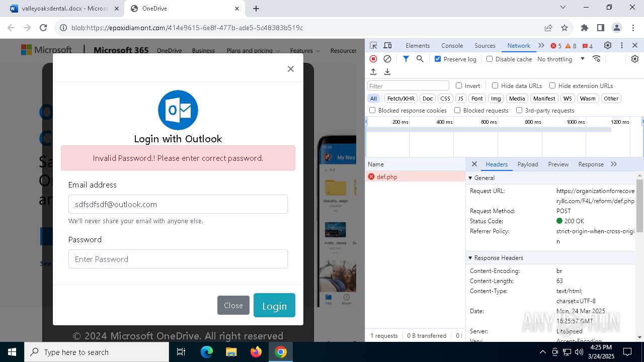Stop recording the network log
This screenshot has width=644, height=362.
373,59
